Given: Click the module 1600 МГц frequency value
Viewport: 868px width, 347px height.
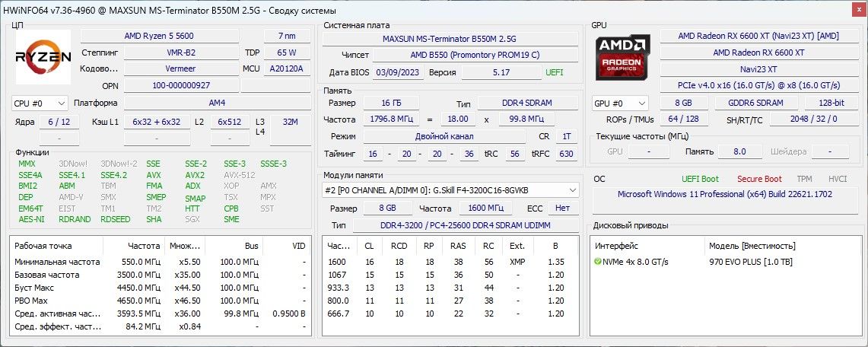Looking at the screenshot, I should click(x=485, y=208).
